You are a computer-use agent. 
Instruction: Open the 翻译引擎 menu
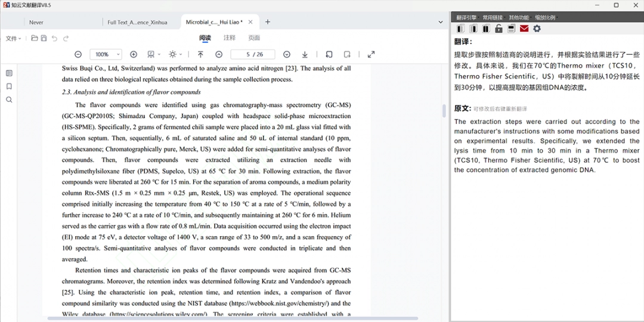[x=466, y=18]
